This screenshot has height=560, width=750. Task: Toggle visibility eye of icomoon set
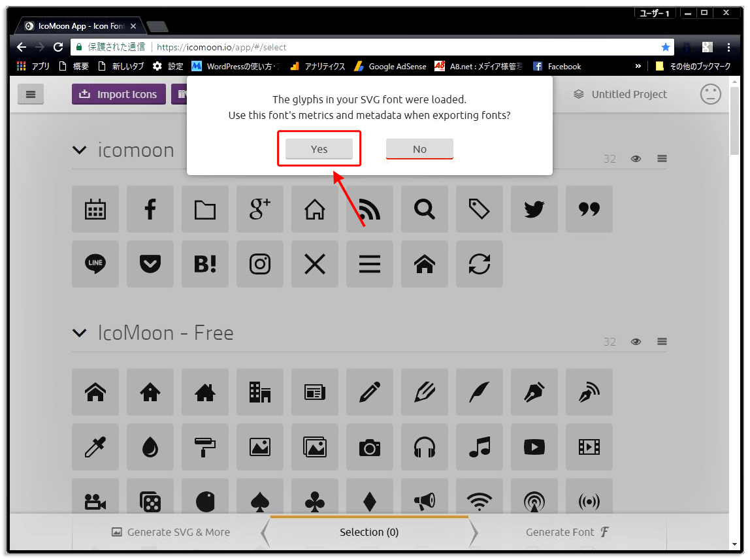[x=636, y=159]
